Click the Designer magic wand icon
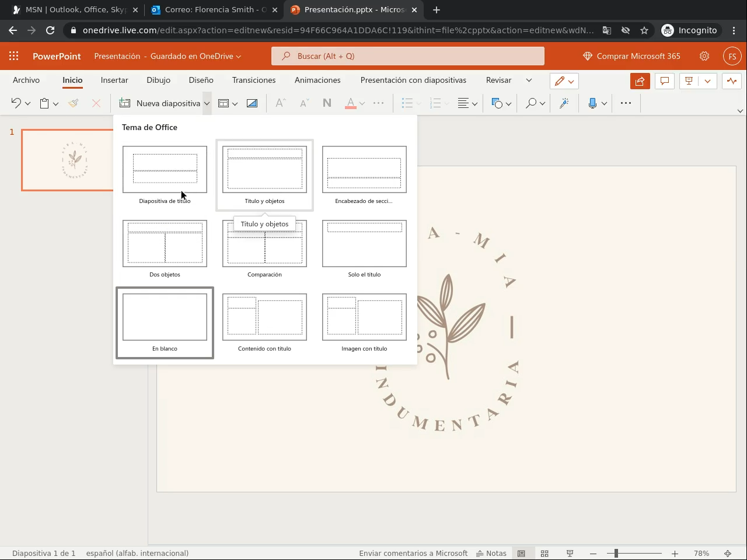Viewport: 747px width, 560px height. tap(564, 103)
